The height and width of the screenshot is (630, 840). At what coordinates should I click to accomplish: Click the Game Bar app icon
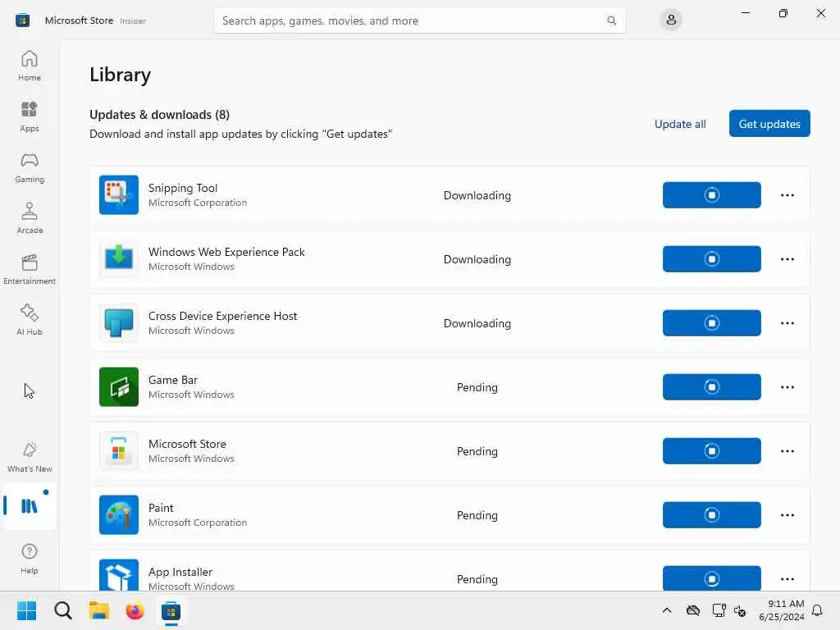click(119, 387)
